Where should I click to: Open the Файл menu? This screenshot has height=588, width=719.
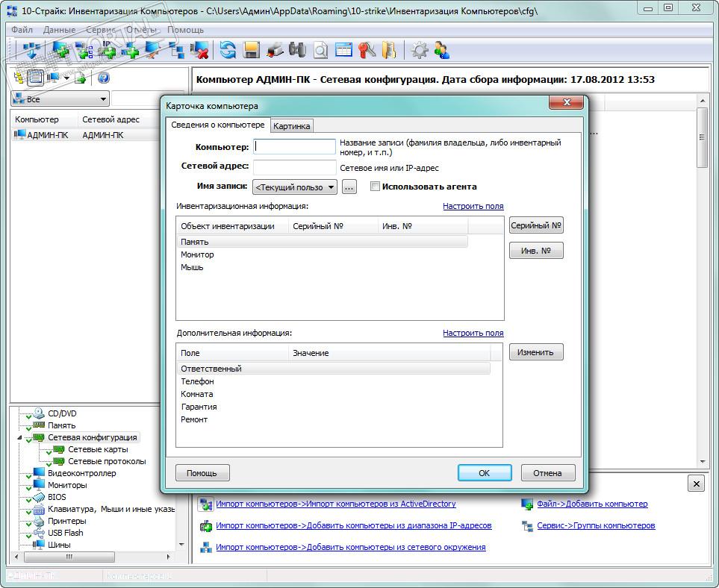22,29
